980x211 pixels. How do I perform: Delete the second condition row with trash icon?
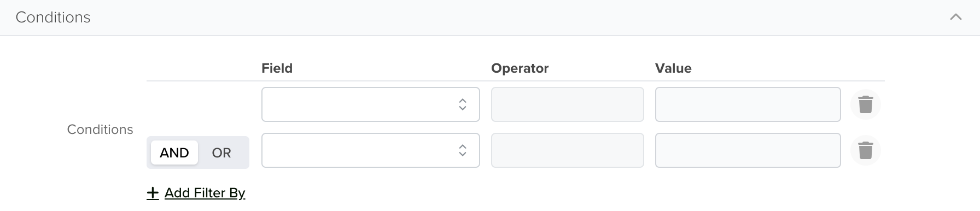pos(865,150)
